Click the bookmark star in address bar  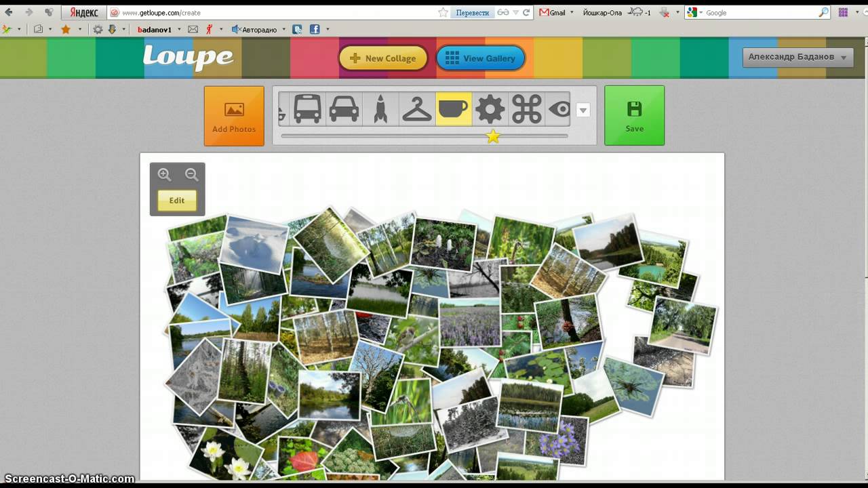click(x=443, y=12)
